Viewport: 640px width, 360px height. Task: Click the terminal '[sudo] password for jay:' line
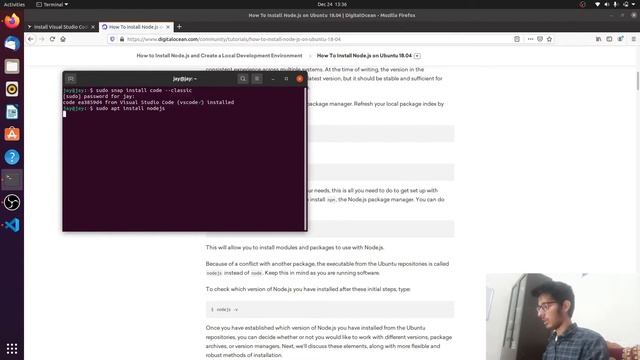[99, 96]
